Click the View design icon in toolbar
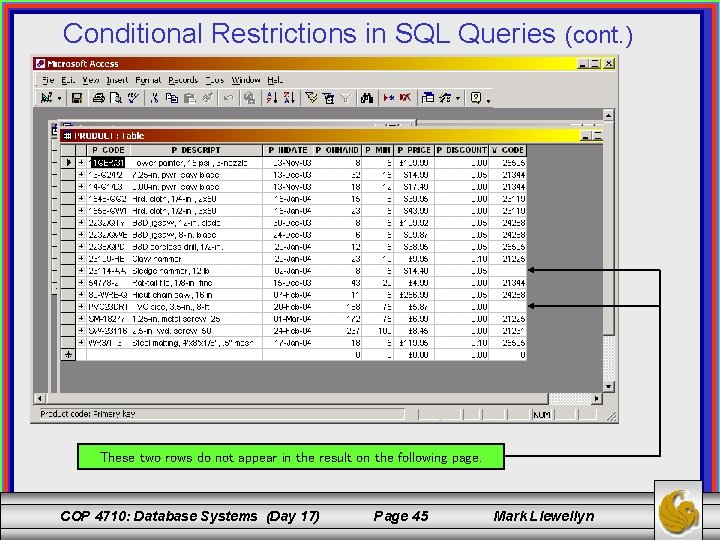 pos(46,98)
